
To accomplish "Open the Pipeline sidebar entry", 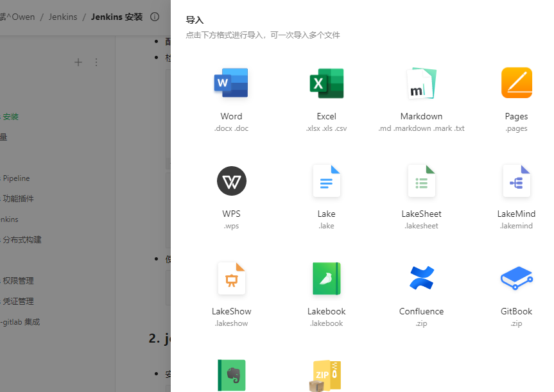I will 15,178.
